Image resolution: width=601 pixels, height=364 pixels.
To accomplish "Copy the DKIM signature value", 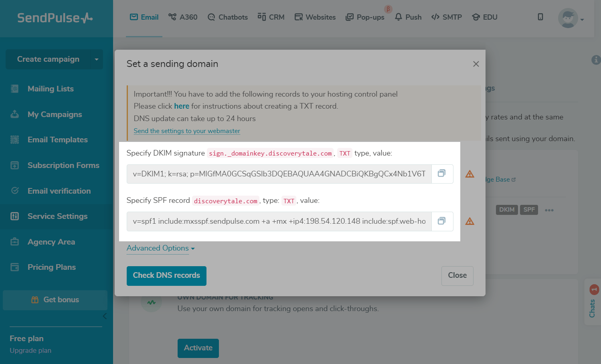I will (x=442, y=174).
